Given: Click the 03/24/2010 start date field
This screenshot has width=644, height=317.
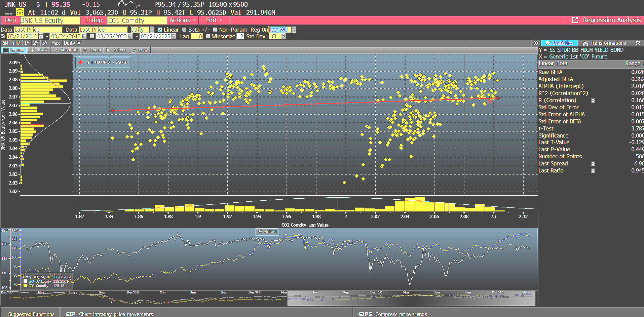Looking at the screenshot, I should click(x=23, y=36).
